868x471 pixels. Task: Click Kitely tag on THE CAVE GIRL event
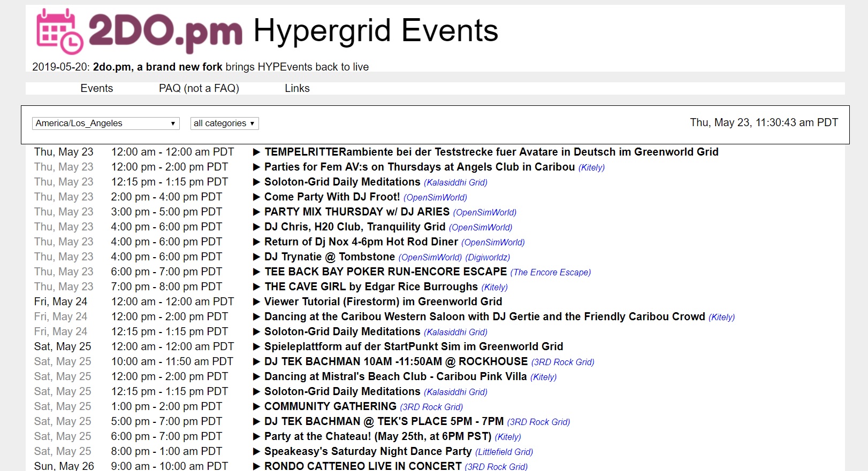click(x=494, y=287)
